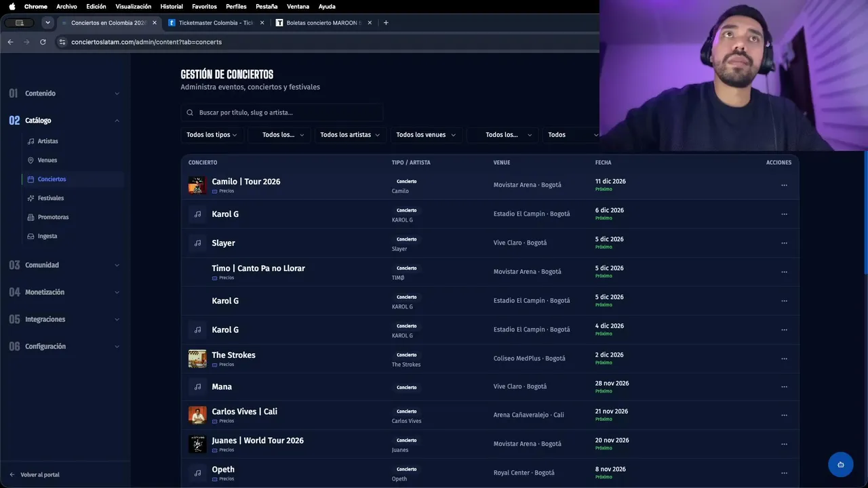
Task: Close the Ticketmaster Colombia tab
Action: click(262, 22)
